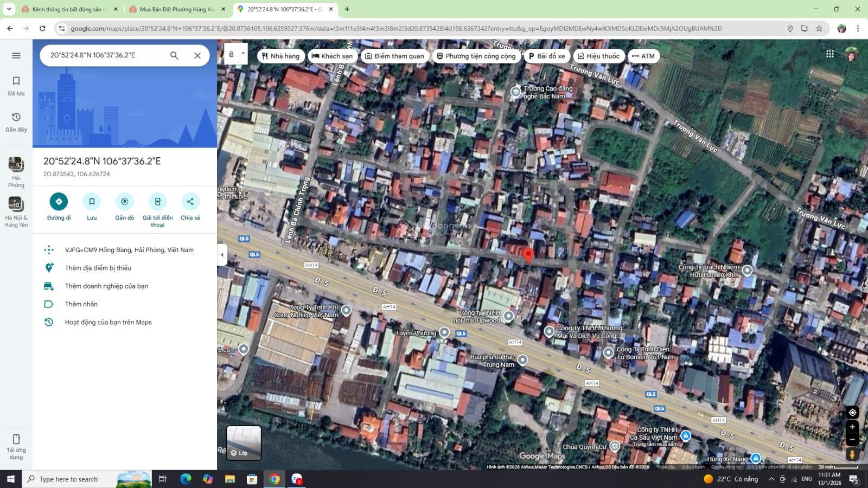Send location to phone icon

point(157,202)
